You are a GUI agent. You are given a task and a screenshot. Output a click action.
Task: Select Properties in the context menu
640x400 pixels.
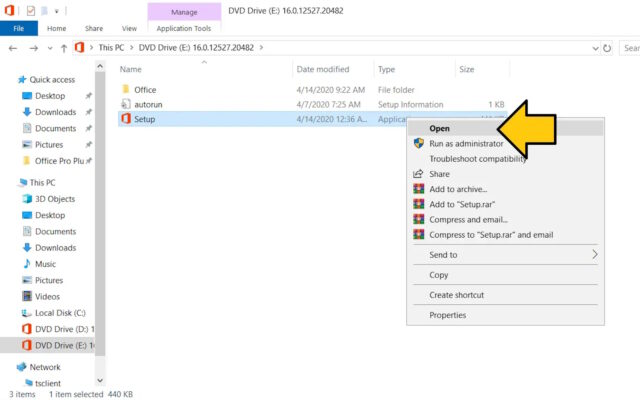click(x=447, y=315)
